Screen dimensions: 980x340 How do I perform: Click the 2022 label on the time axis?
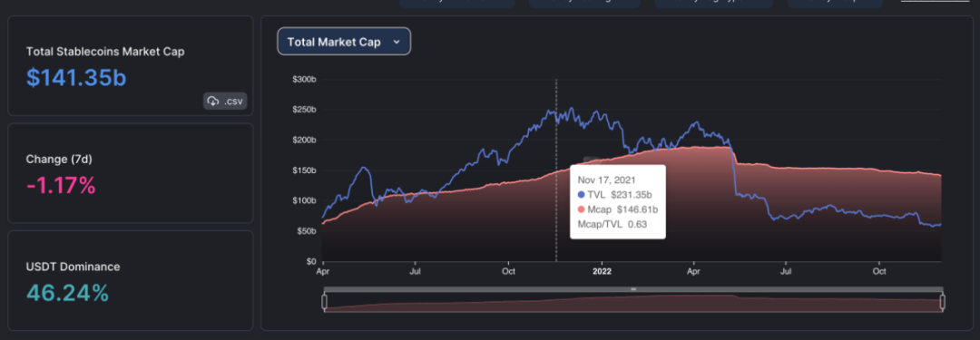tap(602, 272)
